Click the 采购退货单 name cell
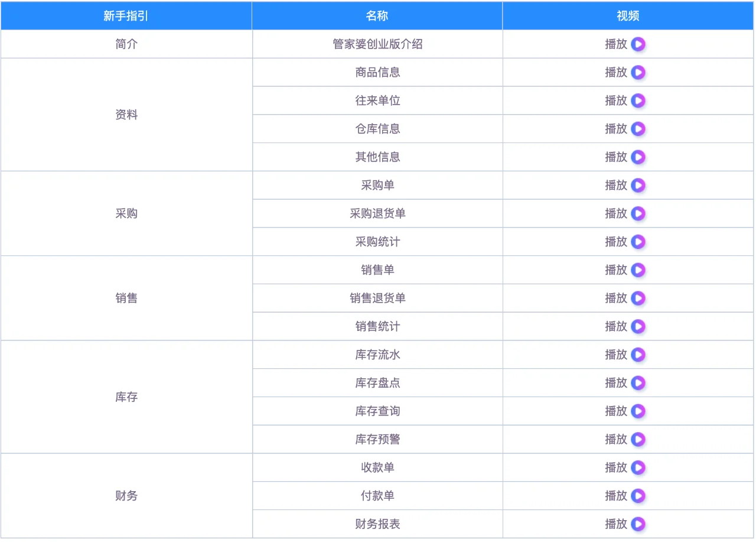The width and height of the screenshot is (756, 542). (x=377, y=213)
